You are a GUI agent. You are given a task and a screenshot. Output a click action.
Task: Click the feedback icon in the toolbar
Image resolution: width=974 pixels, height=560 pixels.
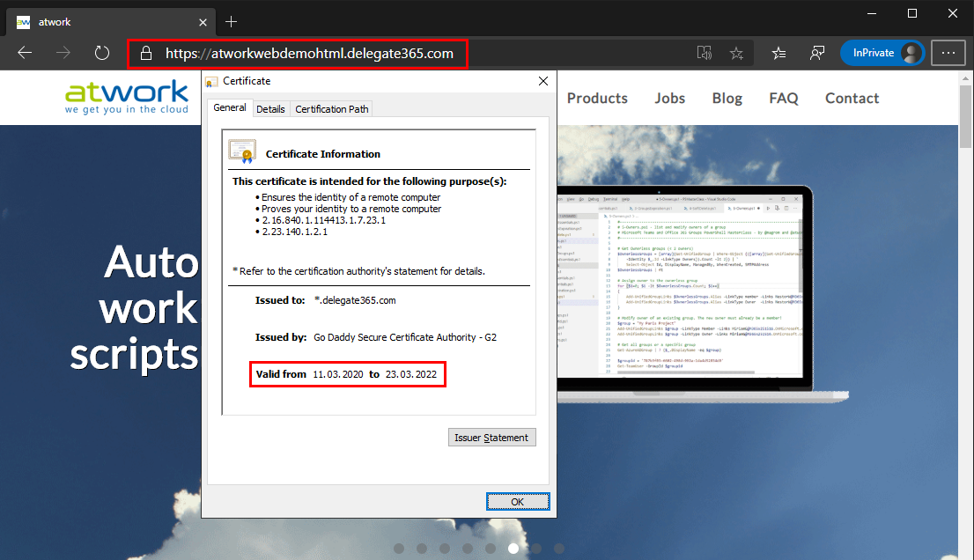tap(816, 53)
